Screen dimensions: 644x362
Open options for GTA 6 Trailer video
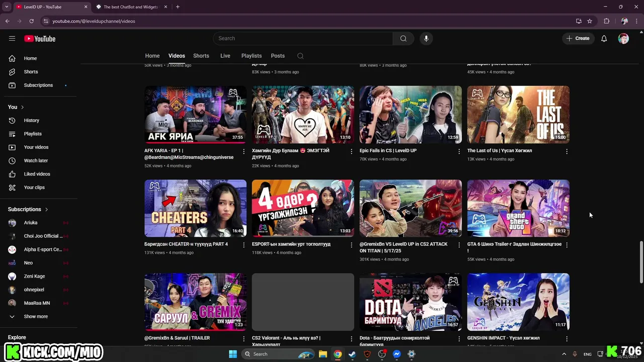point(567,245)
